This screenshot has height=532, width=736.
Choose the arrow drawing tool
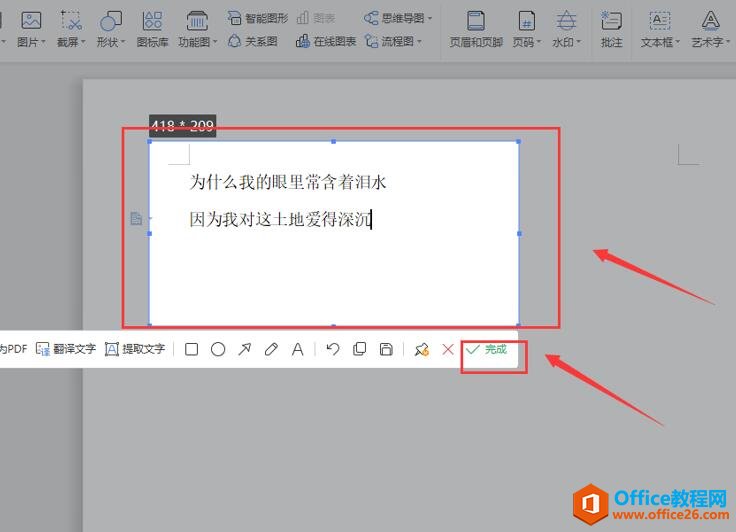pos(244,349)
